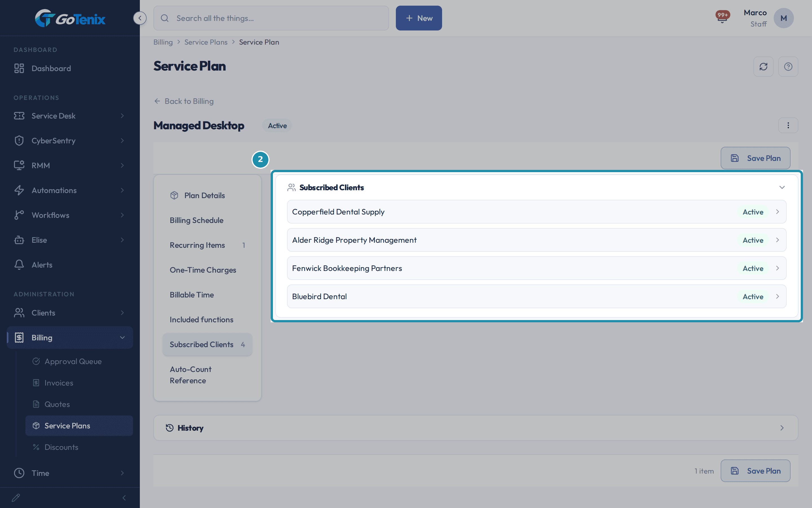Select the Billable Time tab
812x508 pixels.
(207, 295)
